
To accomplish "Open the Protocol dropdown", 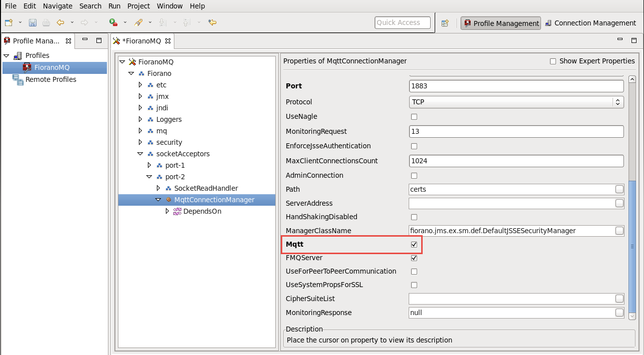I will click(516, 102).
